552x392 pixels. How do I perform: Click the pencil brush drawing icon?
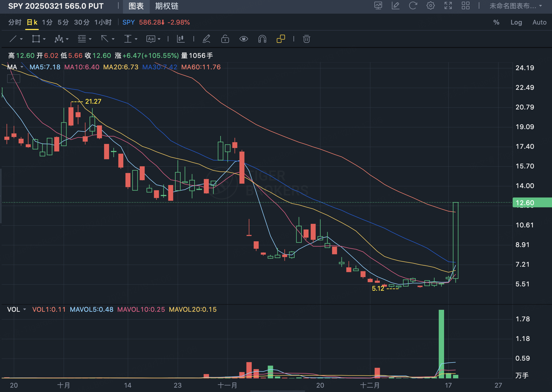(206, 39)
